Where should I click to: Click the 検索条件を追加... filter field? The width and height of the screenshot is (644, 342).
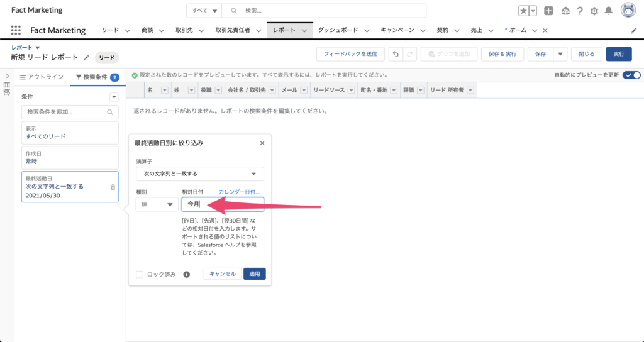(70, 112)
